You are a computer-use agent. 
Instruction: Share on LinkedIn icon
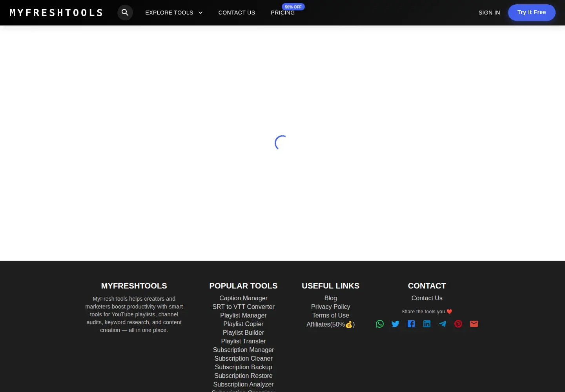427,324
